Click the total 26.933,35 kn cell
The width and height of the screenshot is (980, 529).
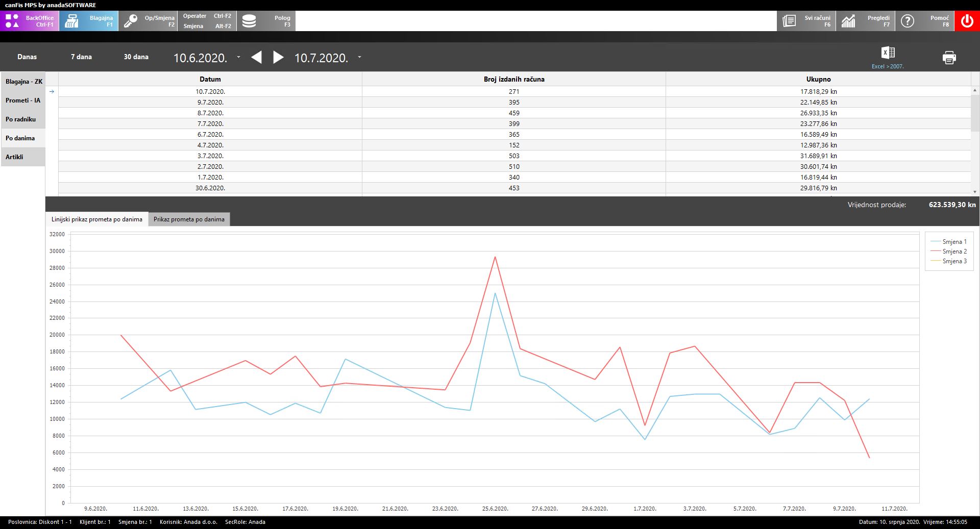(x=818, y=113)
